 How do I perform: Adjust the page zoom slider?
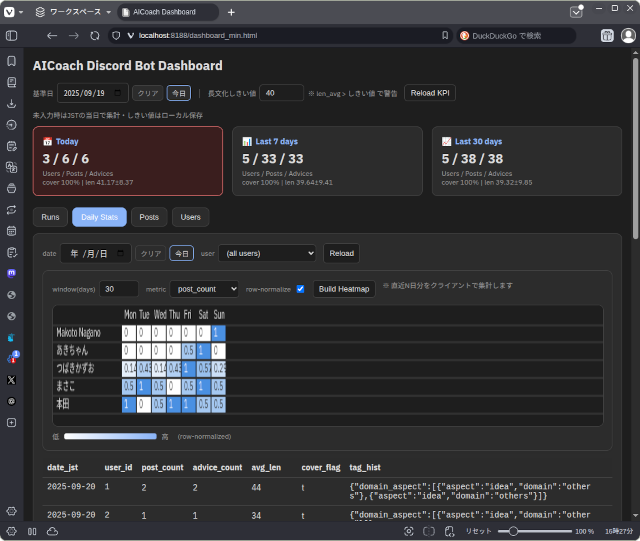tap(513, 531)
